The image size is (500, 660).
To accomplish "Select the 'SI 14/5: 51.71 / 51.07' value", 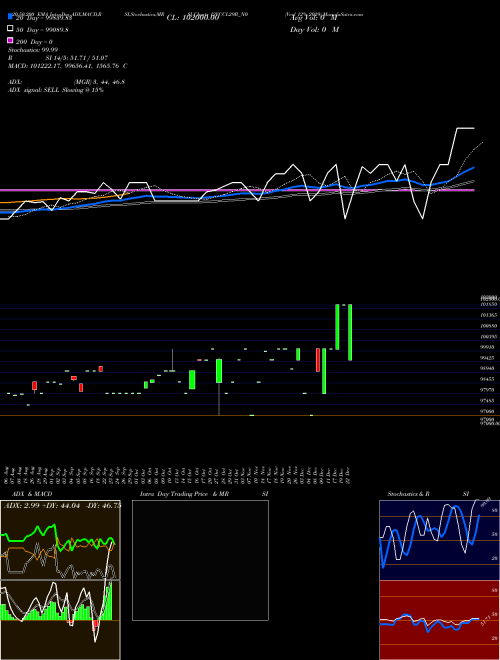I will [77, 58].
